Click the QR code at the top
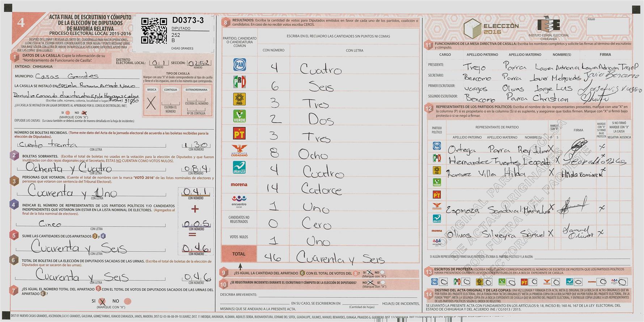Image resolution: width=644 pixels, height=322 pixels. coord(154,31)
